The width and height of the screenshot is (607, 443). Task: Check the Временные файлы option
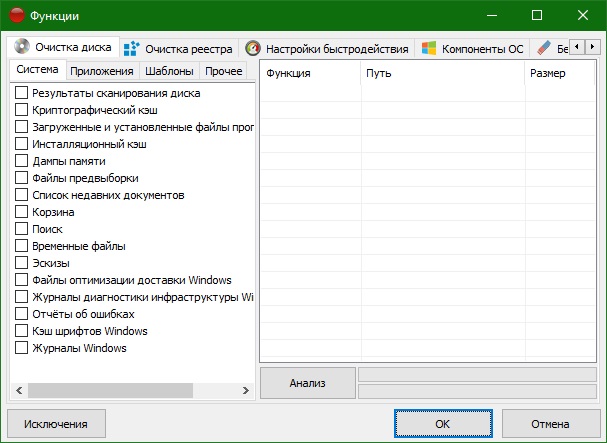pyautogui.click(x=21, y=246)
